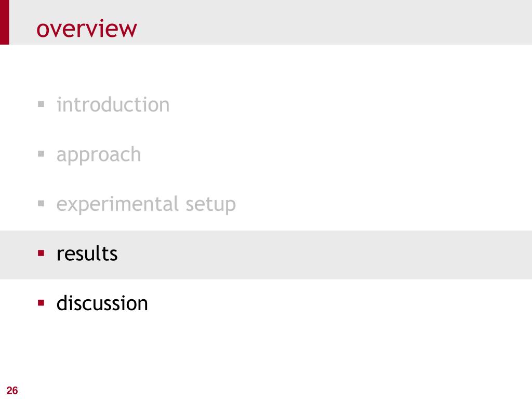Click the red bullet beside discussion
This screenshot has height=399, width=532.
(x=41, y=303)
